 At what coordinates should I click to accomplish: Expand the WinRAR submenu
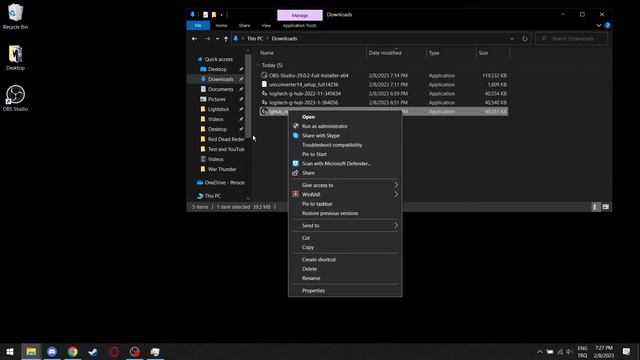point(345,195)
